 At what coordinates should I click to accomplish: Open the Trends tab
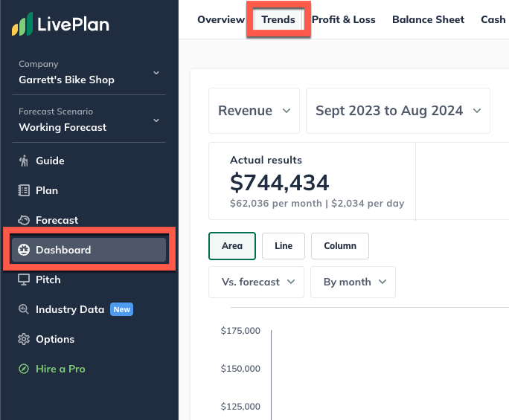[278, 19]
